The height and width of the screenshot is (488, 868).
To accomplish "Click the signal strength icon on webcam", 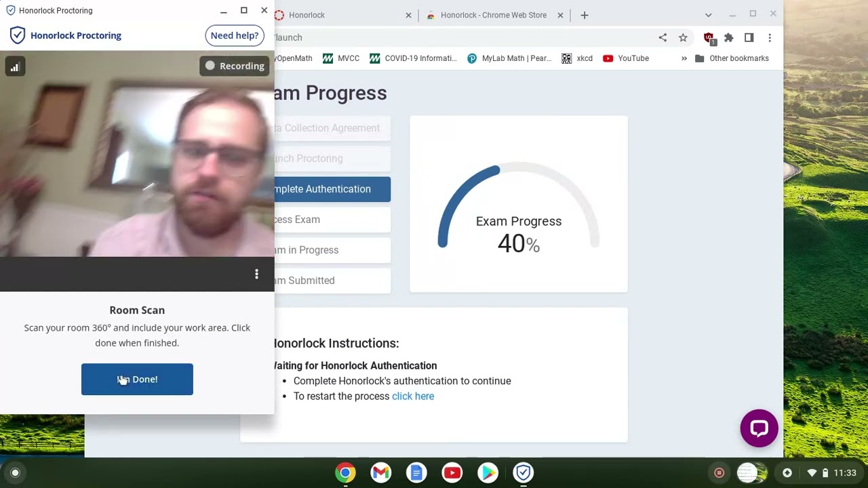I will [15, 66].
